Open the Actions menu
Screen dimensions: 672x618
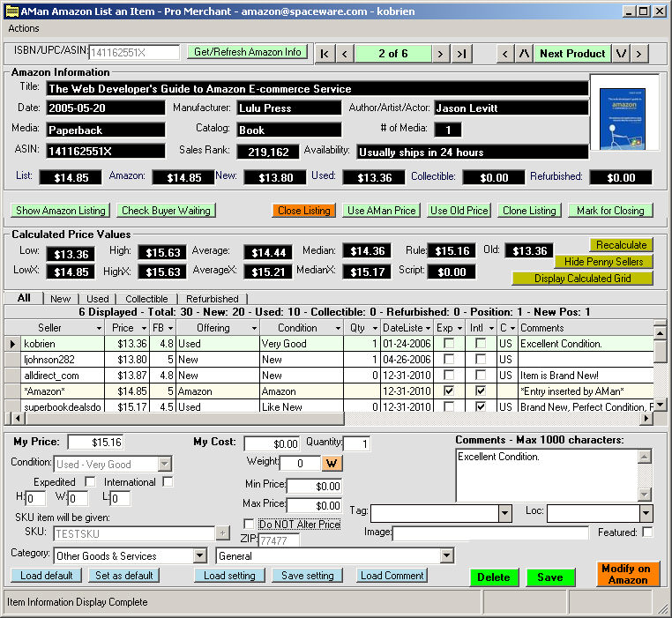coord(24,28)
